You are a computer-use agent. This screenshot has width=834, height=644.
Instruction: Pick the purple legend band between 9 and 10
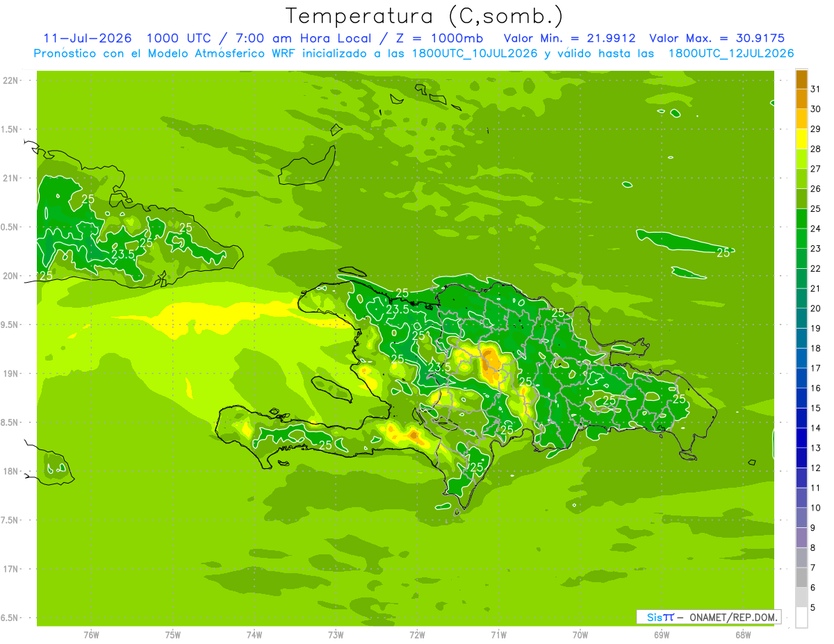(801, 518)
